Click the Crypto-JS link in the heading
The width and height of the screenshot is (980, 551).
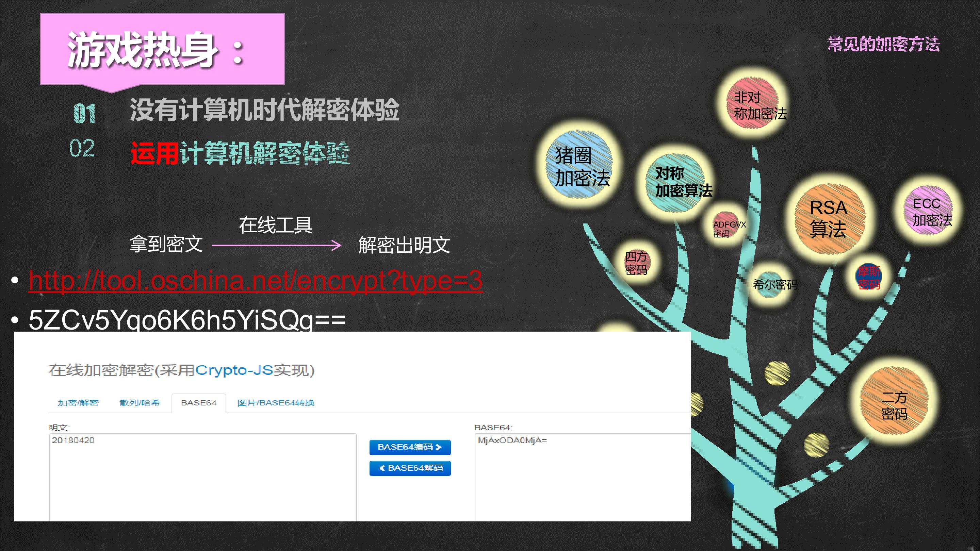[x=234, y=370]
